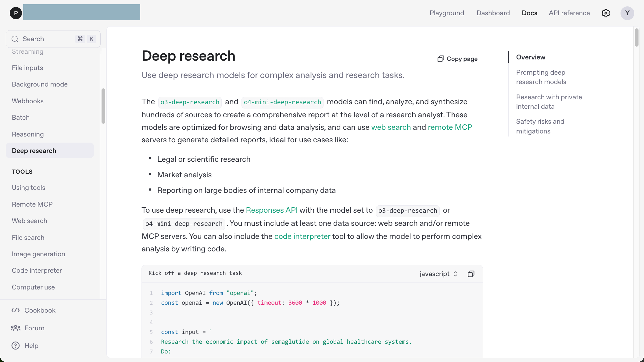Open the code interpreter link in text
This screenshot has width=644, height=362.
(302, 236)
